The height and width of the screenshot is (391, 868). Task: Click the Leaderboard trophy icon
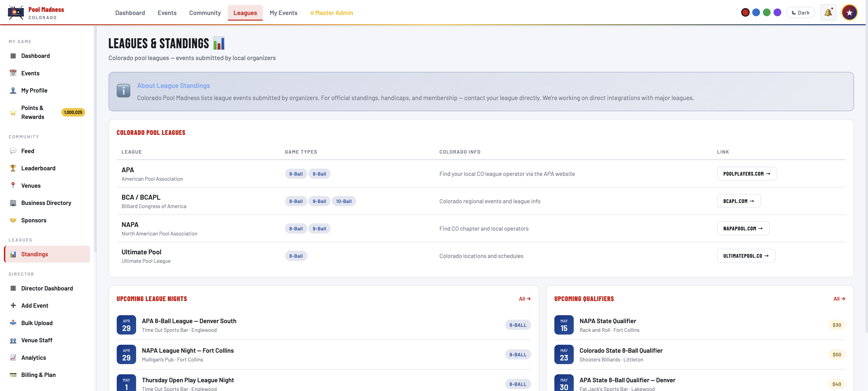pos(13,168)
